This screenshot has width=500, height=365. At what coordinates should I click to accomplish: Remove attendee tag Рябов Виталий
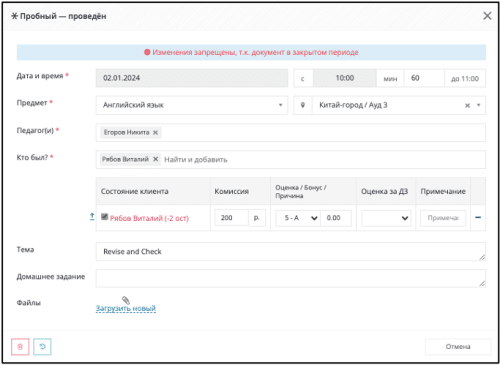[x=155, y=159]
